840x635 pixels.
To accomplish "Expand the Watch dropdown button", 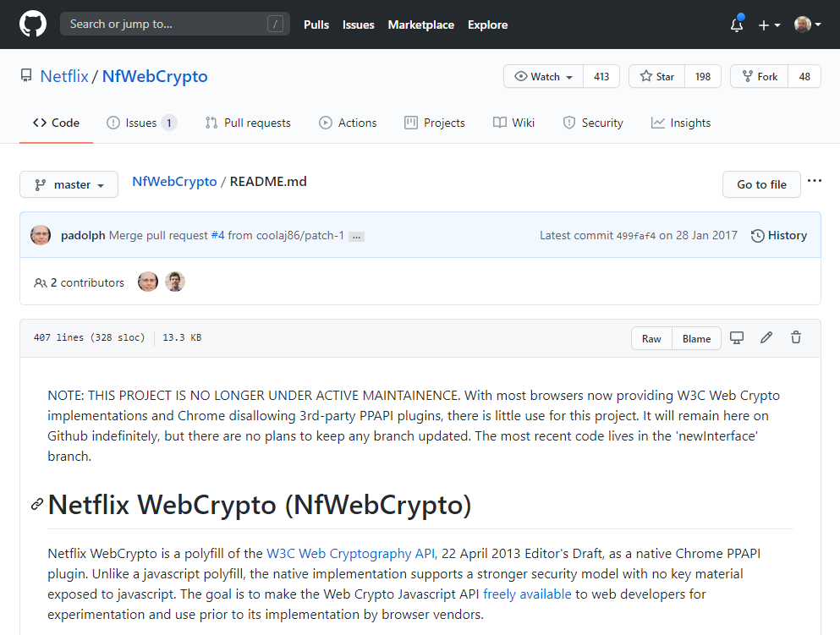I will (543, 77).
